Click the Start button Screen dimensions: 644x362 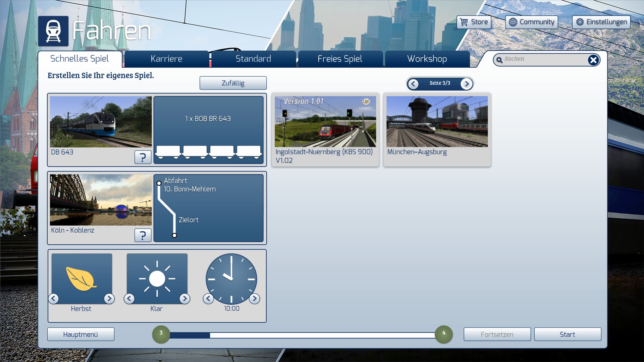(x=567, y=334)
